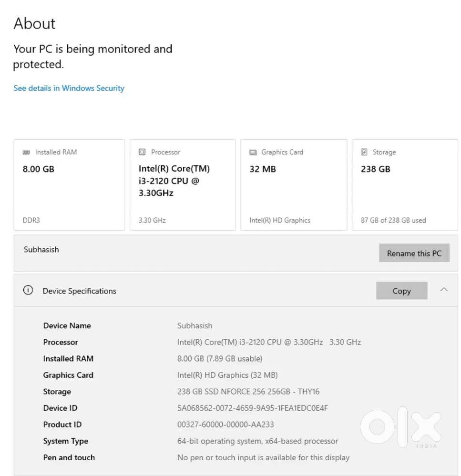
Task: Click the OLX watermark logo
Action: [400, 427]
